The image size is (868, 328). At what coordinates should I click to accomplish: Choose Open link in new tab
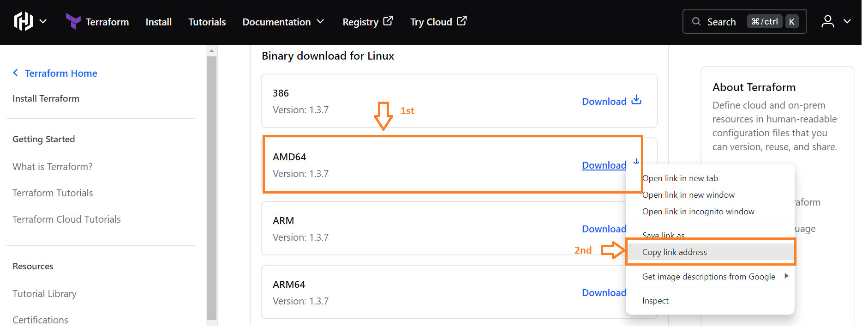tap(680, 178)
